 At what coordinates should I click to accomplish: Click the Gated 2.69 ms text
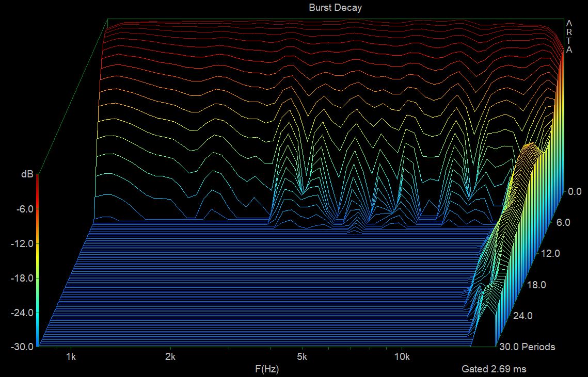pos(494,369)
